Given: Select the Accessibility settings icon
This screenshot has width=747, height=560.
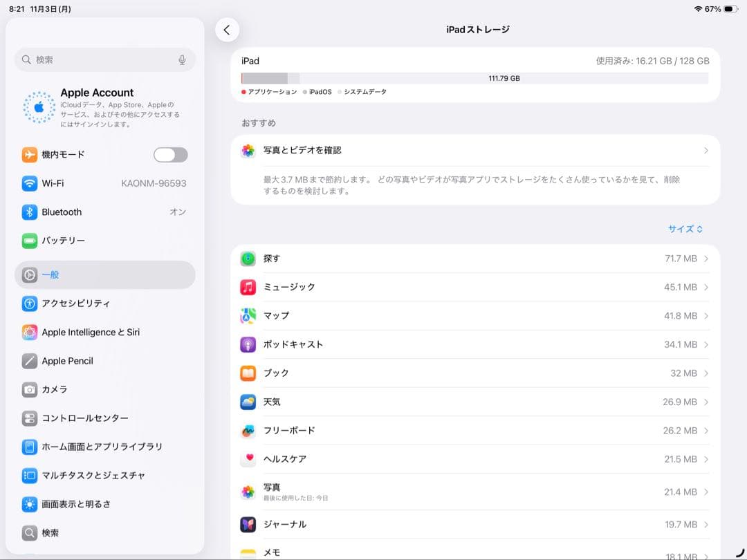Looking at the screenshot, I should click(x=29, y=303).
